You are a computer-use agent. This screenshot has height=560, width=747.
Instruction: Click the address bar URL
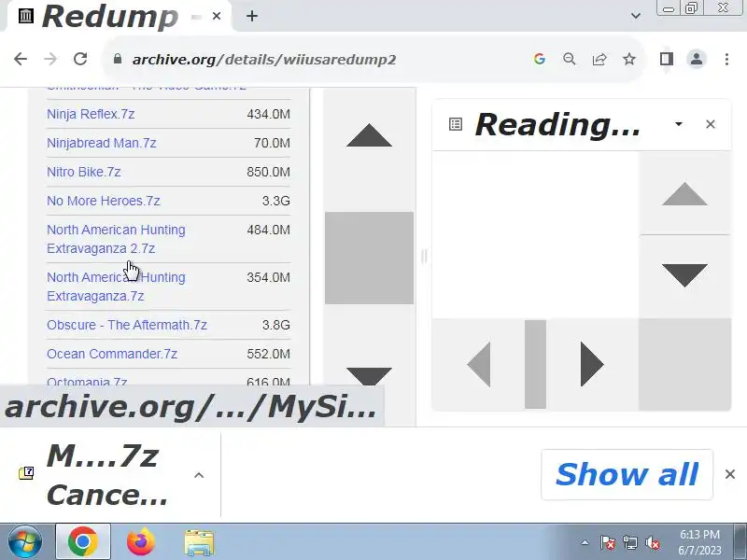264,60
